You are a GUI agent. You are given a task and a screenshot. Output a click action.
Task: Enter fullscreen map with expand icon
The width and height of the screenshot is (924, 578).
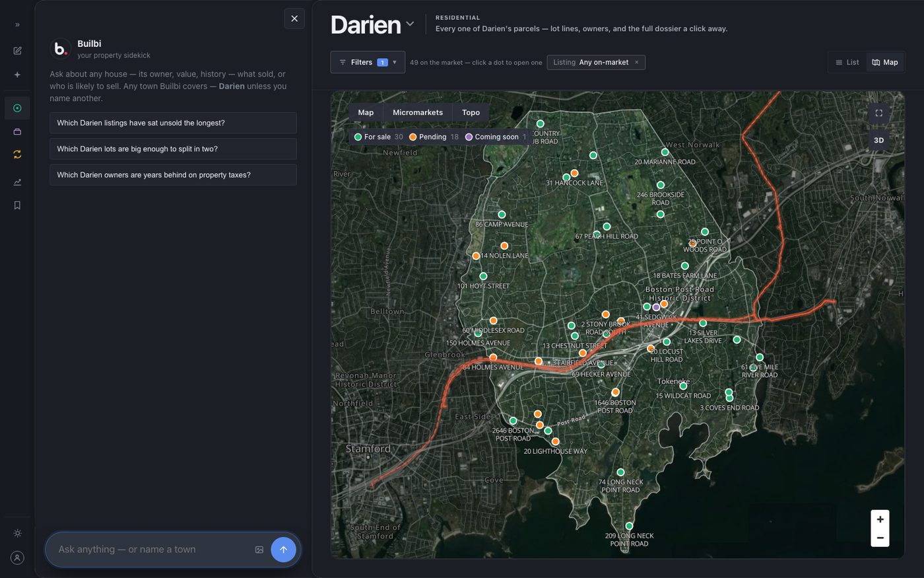coord(878,113)
